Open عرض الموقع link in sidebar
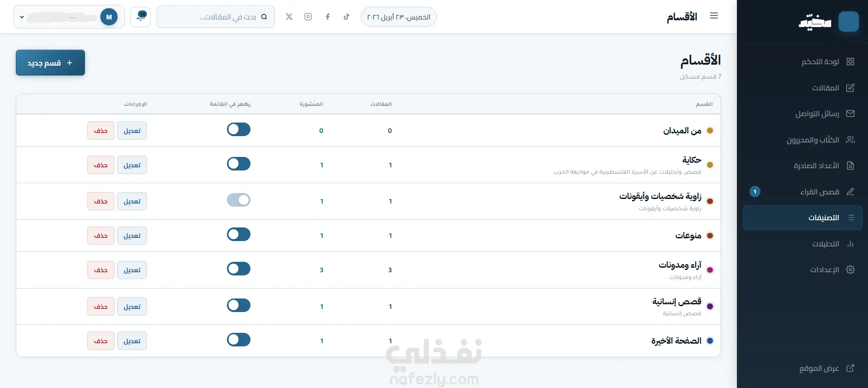 pyautogui.click(x=802, y=368)
